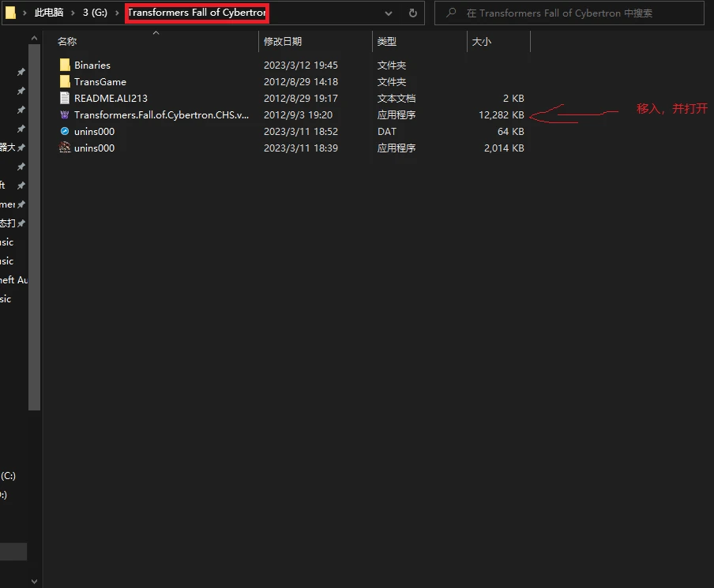Select the README.ALI213 document icon
This screenshot has height=588, width=714.
(x=65, y=99)
